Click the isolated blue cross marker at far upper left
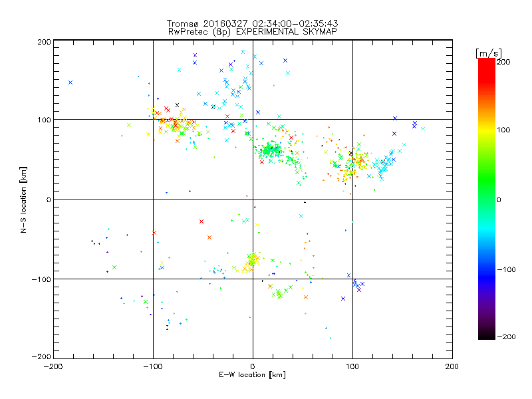 [x=70, y=82]
